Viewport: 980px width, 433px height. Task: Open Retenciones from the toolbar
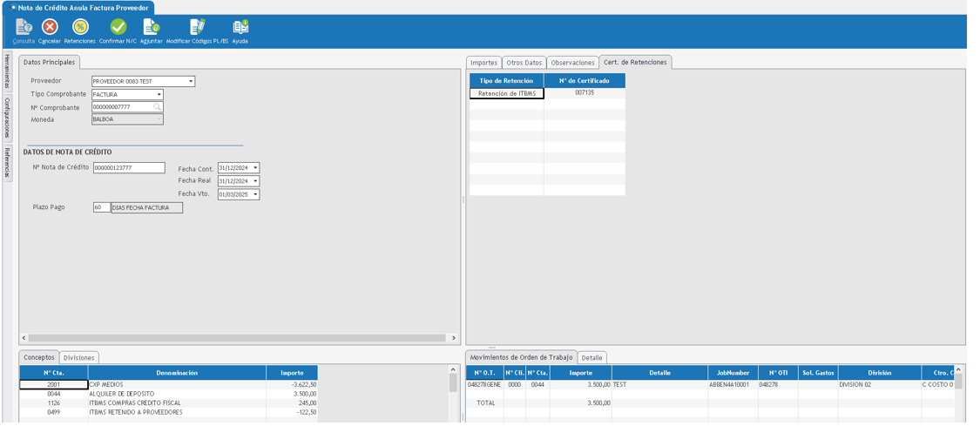click(x=79, y=27)
